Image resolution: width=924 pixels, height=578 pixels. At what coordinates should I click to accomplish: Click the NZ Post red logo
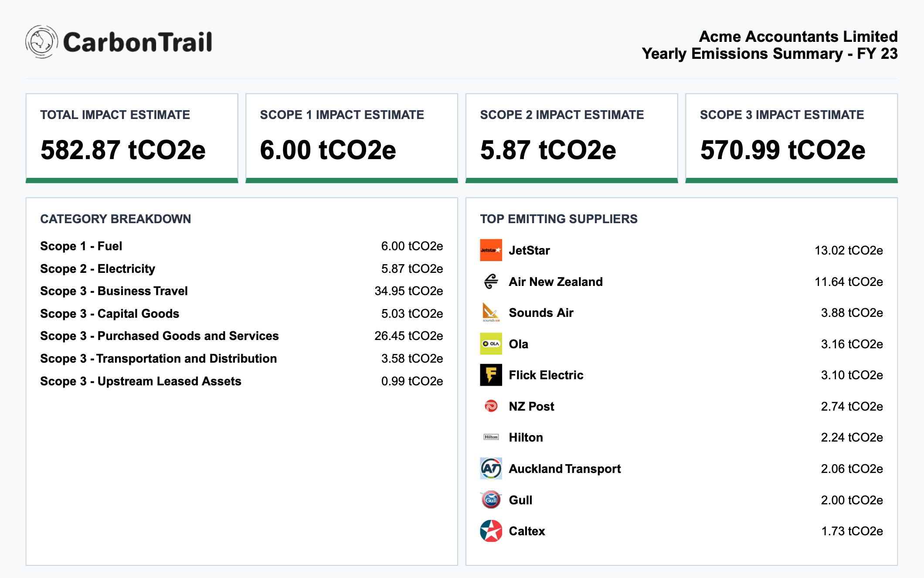click(x=491, y=406)
